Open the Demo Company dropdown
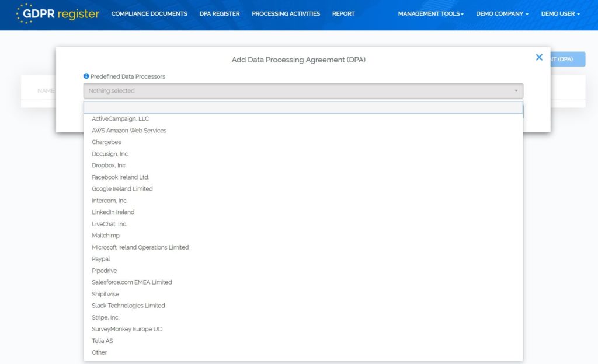The height and width of the screenshot is (364, 598). (502, 13)
